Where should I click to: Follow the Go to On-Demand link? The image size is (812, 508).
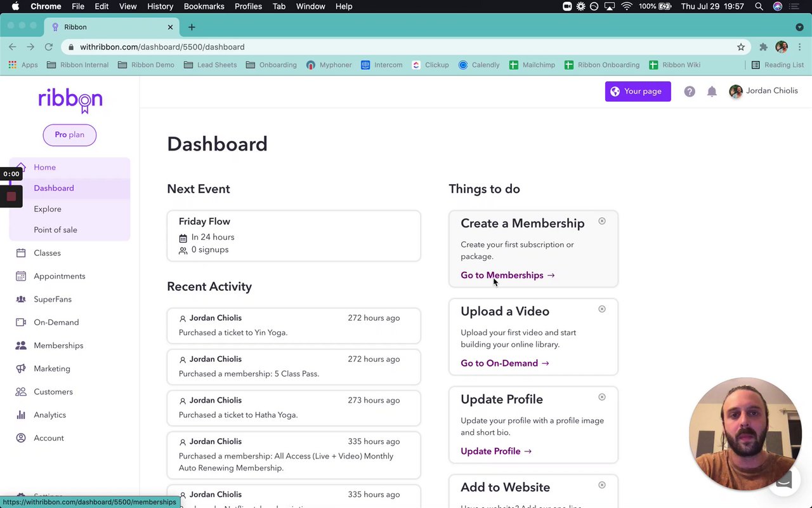point(505,363)
